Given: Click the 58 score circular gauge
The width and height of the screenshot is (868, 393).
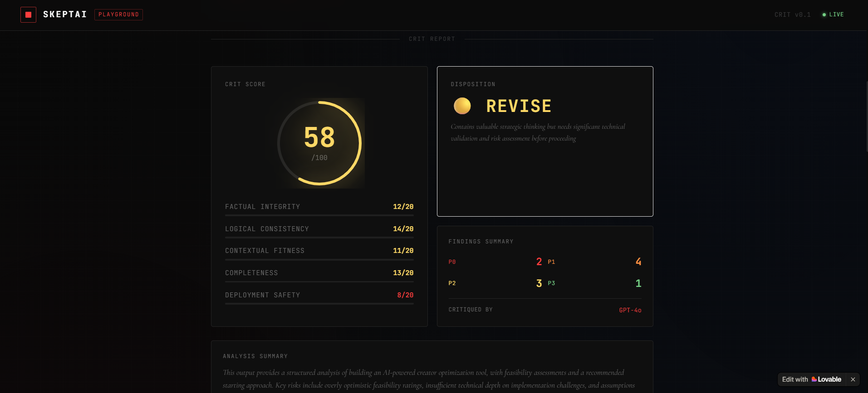Looking at the screenshot, I should 319,143.
